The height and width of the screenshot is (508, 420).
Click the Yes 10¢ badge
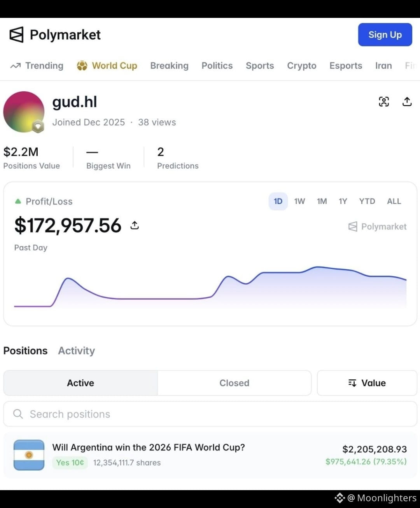[x=70, y=463]
